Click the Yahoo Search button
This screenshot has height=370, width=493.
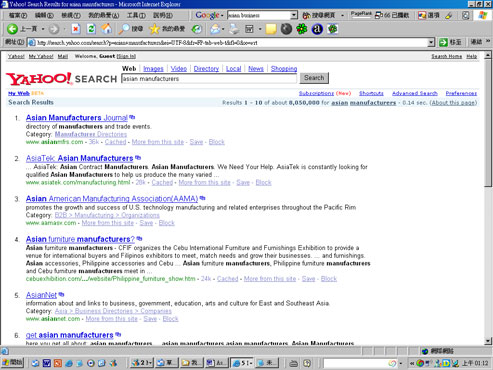pos(314,78)
